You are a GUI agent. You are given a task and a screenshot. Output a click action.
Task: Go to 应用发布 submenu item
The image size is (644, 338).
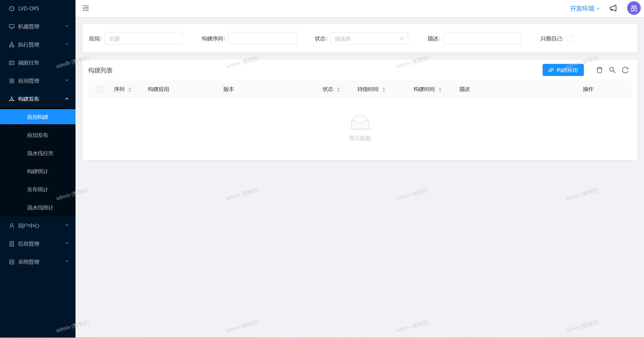[38, 135]
